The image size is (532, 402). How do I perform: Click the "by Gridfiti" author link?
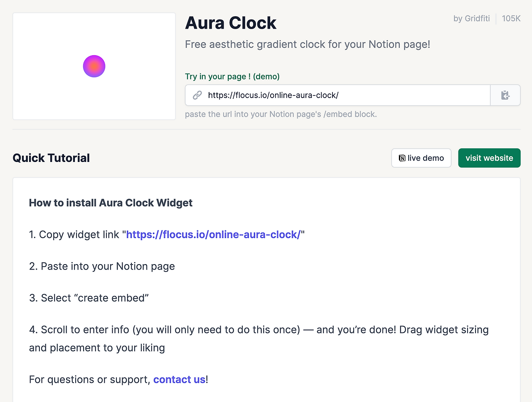tap(471, 18)
